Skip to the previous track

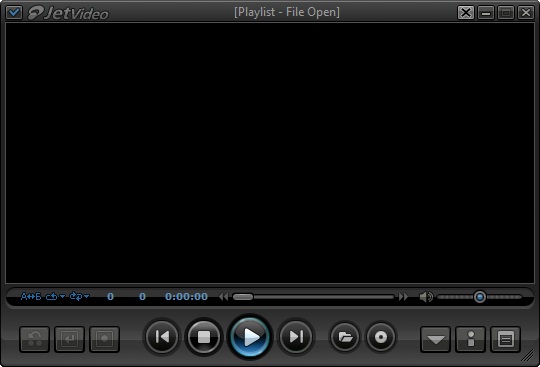pyautogui.click(x=162, y=337)
